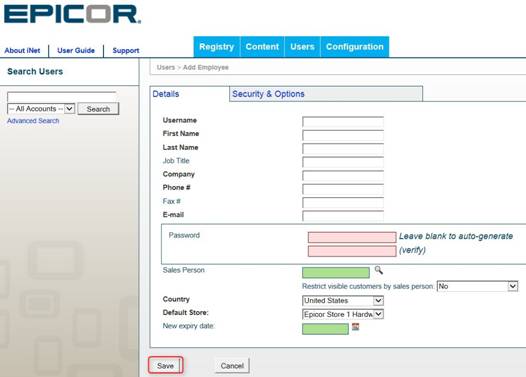Expand the Default Store dropdown
526x377 pixels.
(343, 314)
